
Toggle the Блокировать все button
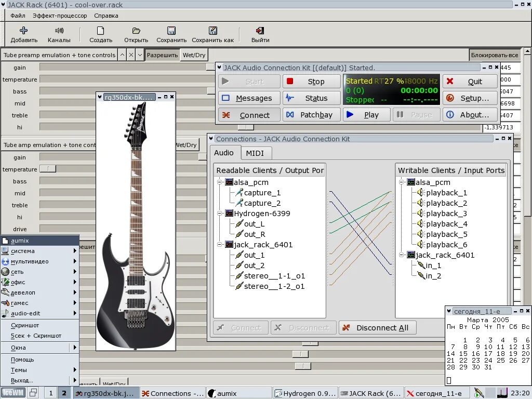(495, 55)
